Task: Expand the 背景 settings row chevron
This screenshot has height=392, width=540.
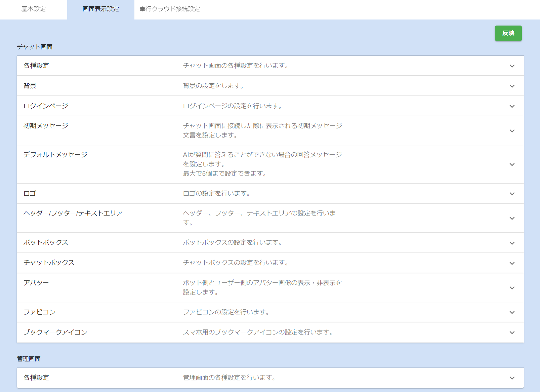Action: [512, 86]
